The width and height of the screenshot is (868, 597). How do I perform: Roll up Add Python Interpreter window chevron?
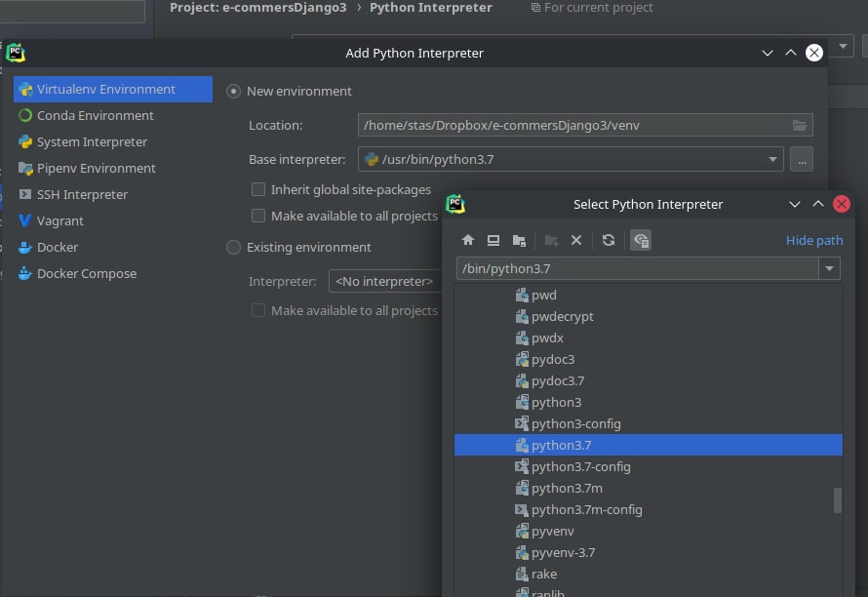[x=791, y=53]
